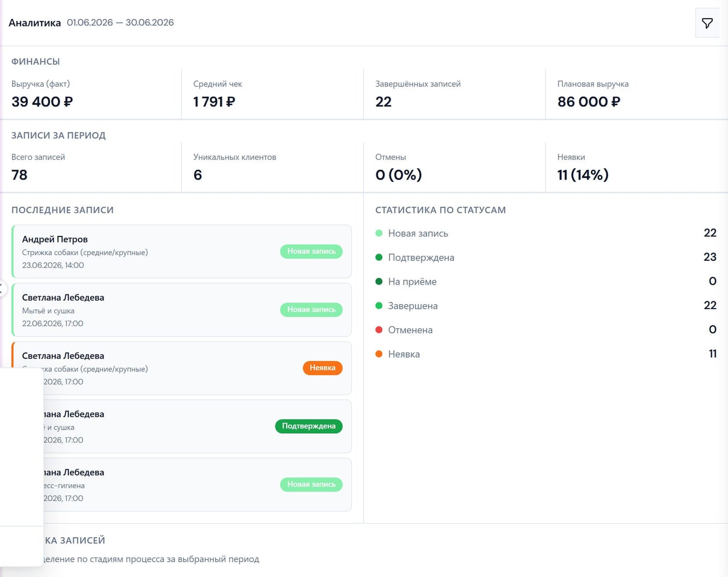728x577 pixels.
Task: Click the date range 01.06.2026 — 30.06.2026
Action: 120,23
